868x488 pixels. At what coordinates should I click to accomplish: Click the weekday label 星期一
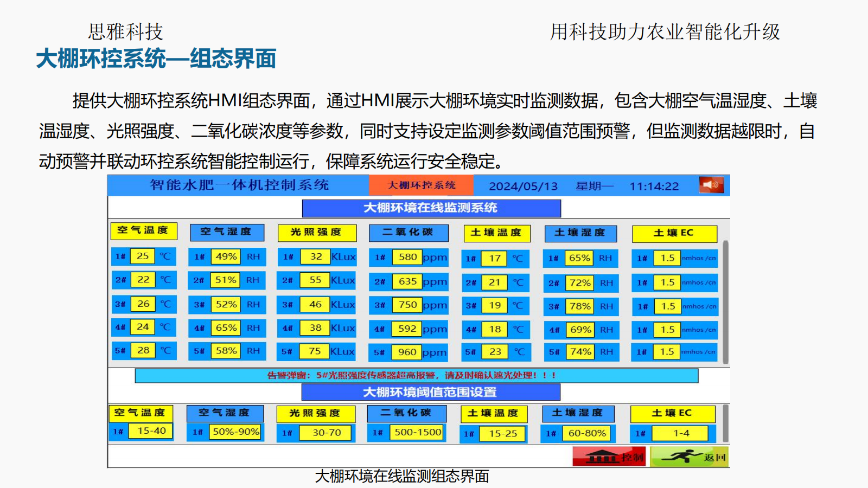pos(594,186)
